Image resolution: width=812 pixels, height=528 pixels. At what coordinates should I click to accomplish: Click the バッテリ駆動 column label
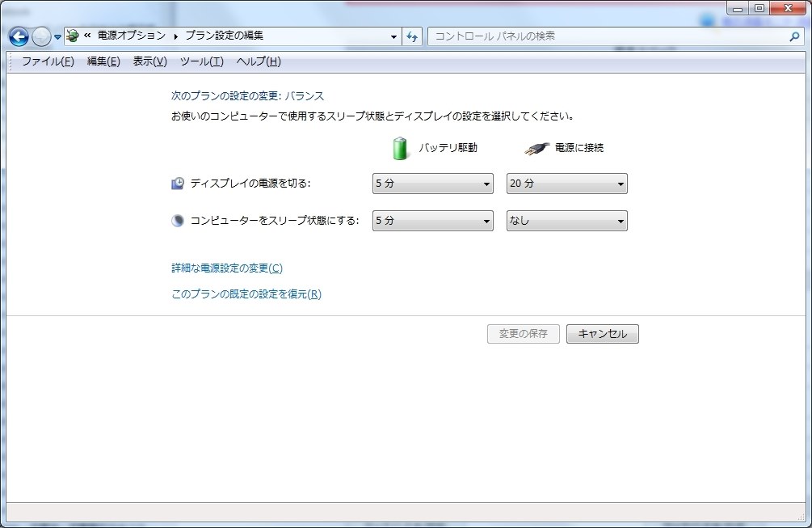(x=448, y=148)
